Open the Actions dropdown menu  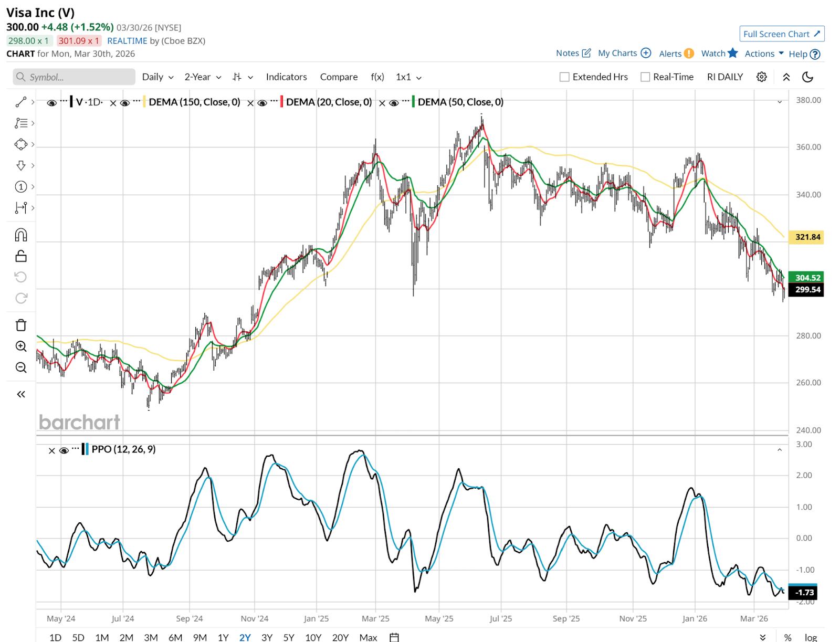[x=764, y=54]
